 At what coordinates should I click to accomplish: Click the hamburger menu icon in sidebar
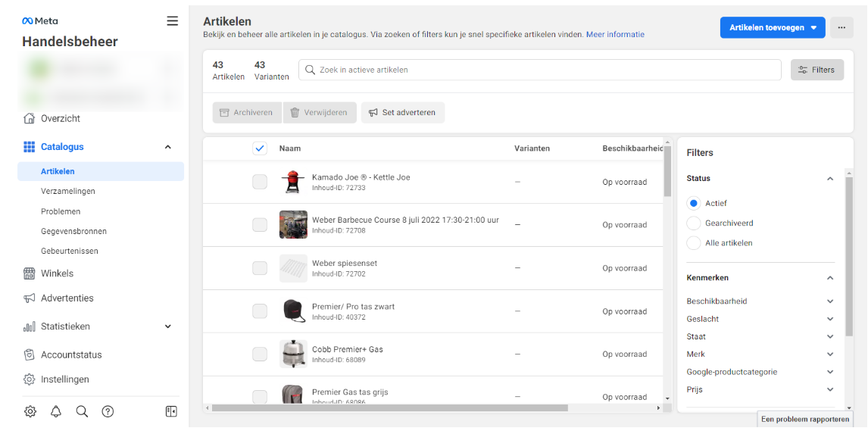click(173, 21)
